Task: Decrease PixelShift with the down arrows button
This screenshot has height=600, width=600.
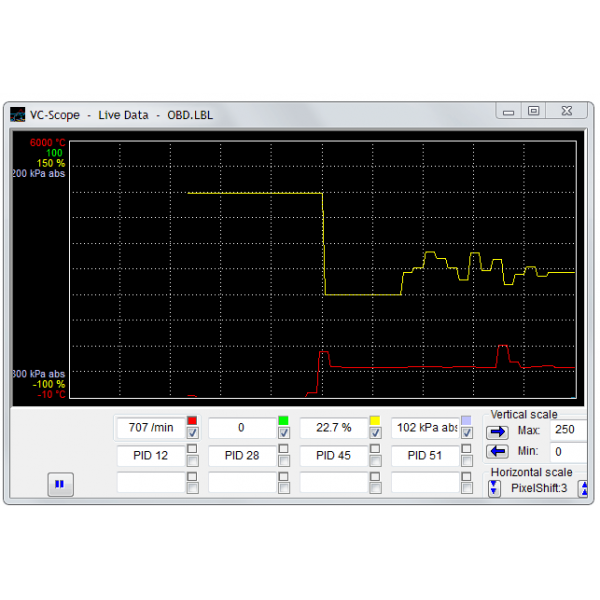Action: tap(494, 488)
